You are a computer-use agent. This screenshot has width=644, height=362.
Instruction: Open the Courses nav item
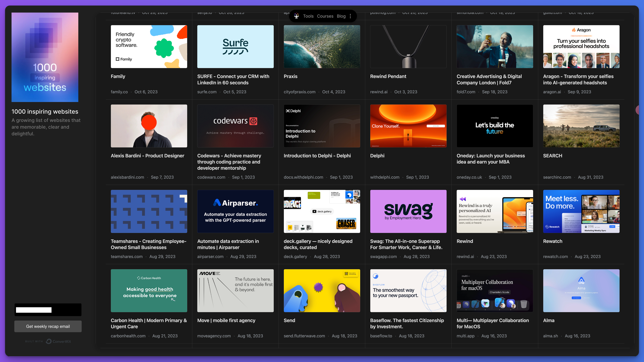(325, 16)
